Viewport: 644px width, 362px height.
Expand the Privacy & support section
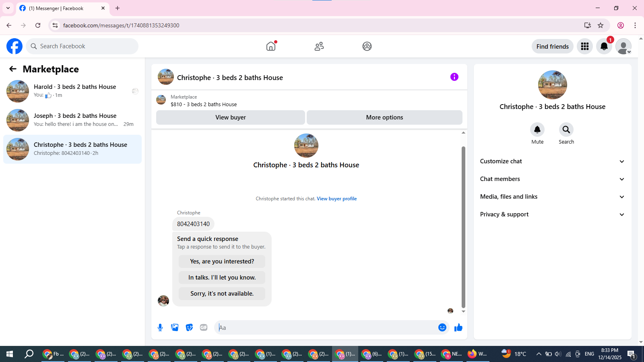pyautogui.click(x=553, y=214)
